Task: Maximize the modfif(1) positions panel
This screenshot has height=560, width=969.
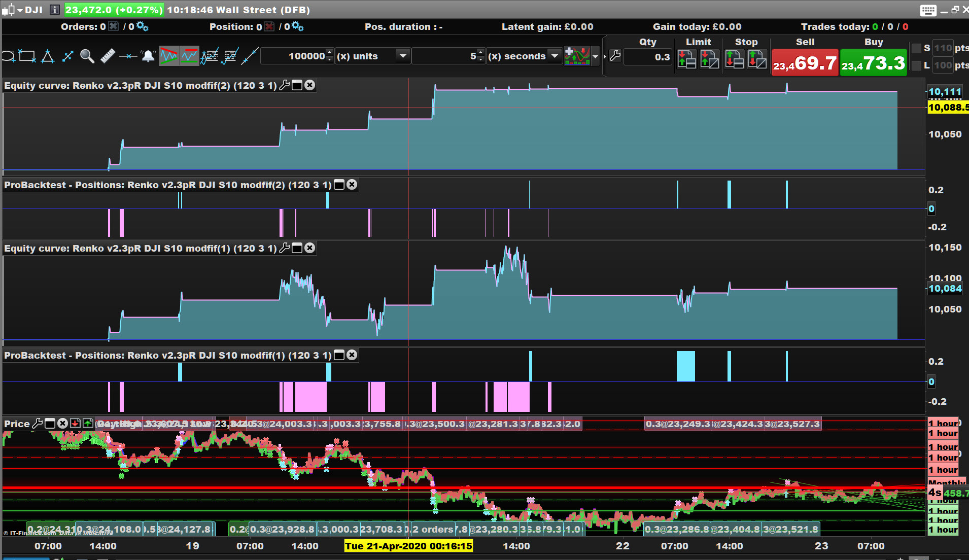Action: click(x=339, y=355)
